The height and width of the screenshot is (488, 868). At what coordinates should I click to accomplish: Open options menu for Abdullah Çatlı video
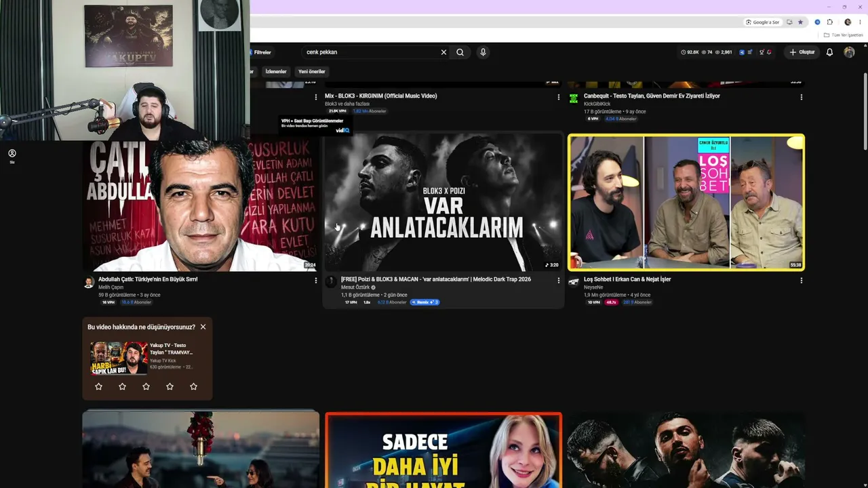point(315,280)
